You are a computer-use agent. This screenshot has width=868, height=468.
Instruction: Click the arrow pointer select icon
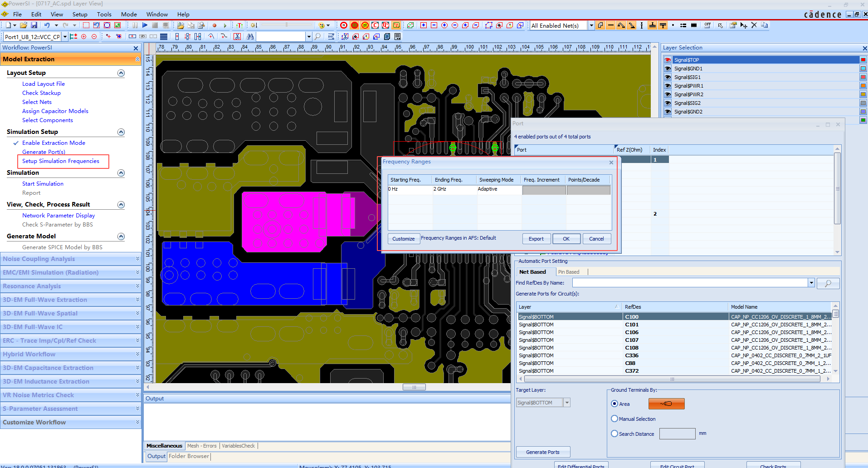(721, 25)
